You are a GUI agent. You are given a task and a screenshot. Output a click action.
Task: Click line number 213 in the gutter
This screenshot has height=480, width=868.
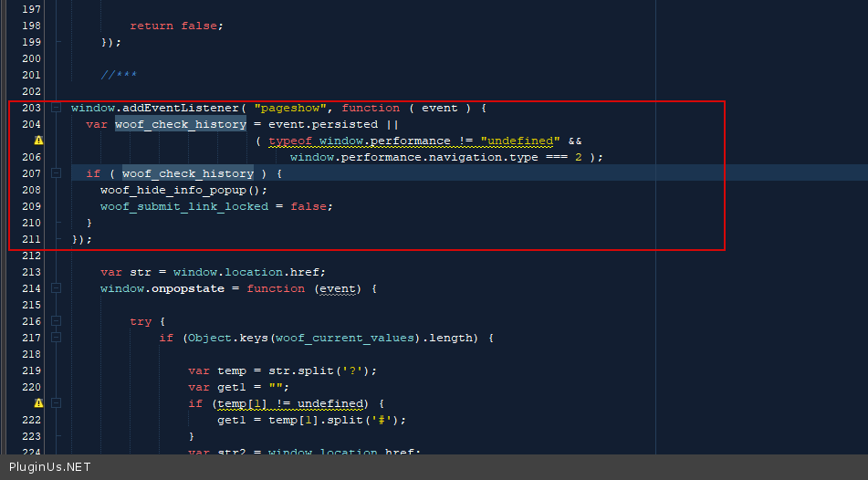pyautogui.click(x=30, y=272)
